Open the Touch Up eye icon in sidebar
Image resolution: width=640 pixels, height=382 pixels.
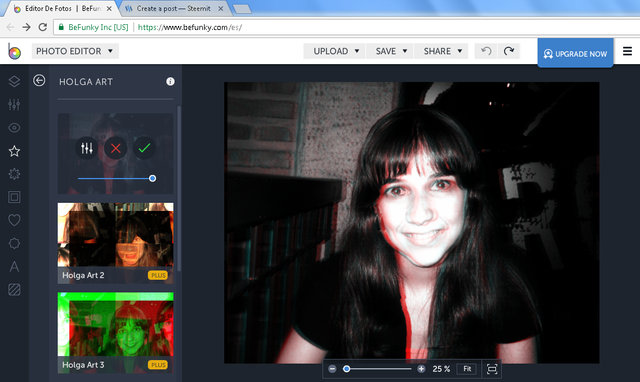tap(14, 128)
